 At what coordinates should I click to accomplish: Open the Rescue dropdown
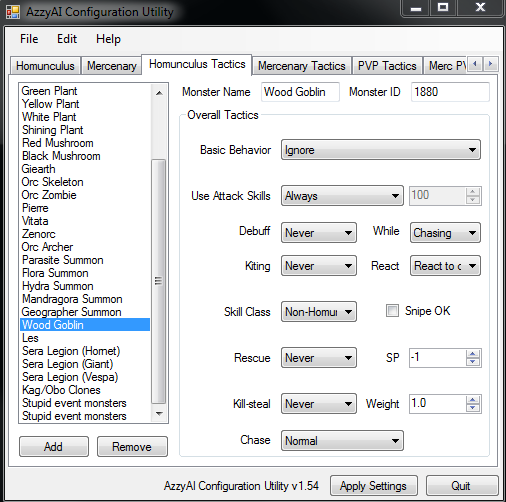click(319, 358)
